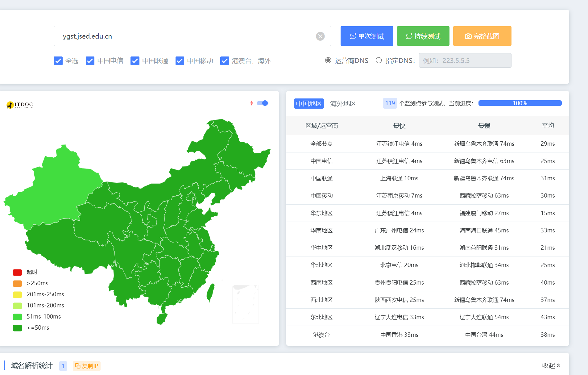Image resolution: width=588 pixels, height=375 pixels.
Task: Click the loop icon on 持续测试
Action: [x=409, y=36]
